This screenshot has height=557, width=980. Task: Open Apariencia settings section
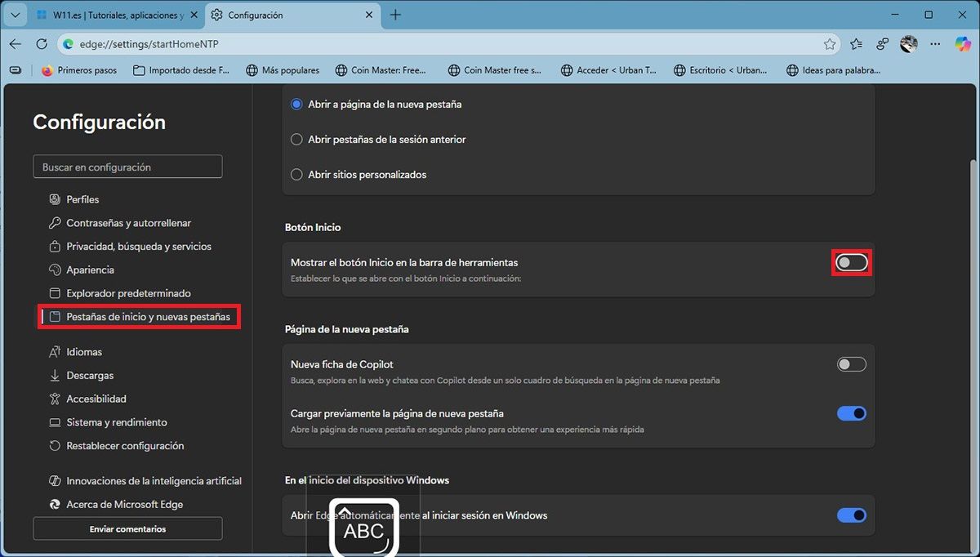pyautogui.click(x=90, y=270)
